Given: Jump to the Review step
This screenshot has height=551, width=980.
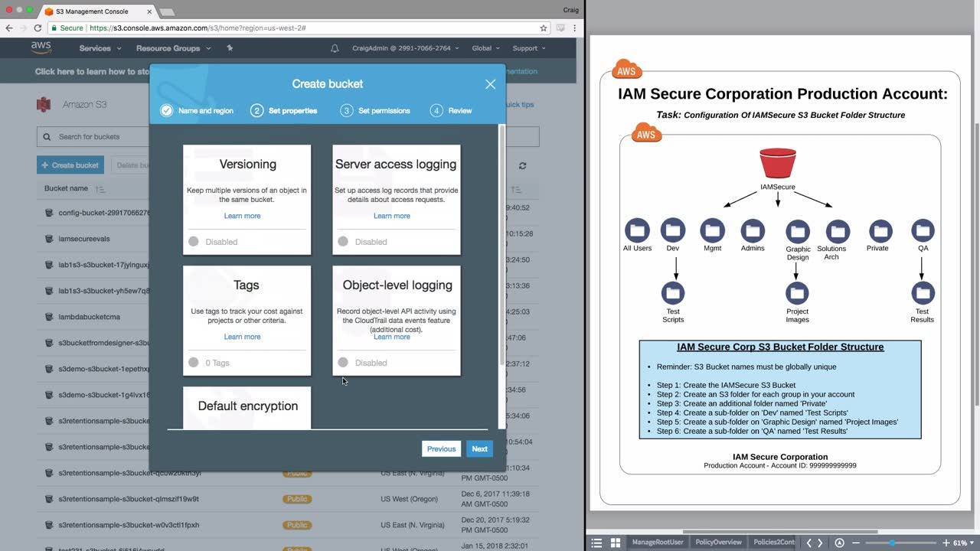Looking at the screenshot, I should coord(451,110).
